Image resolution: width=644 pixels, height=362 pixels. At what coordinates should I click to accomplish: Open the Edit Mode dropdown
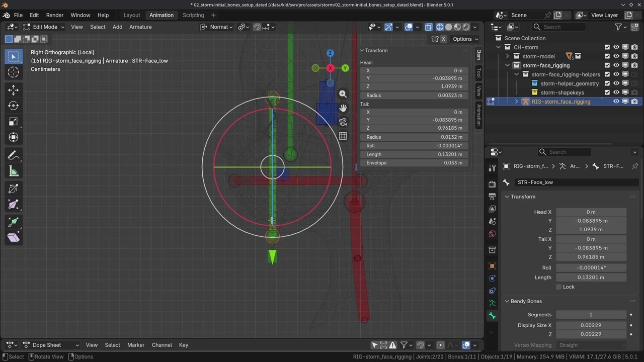click(44, 27)
